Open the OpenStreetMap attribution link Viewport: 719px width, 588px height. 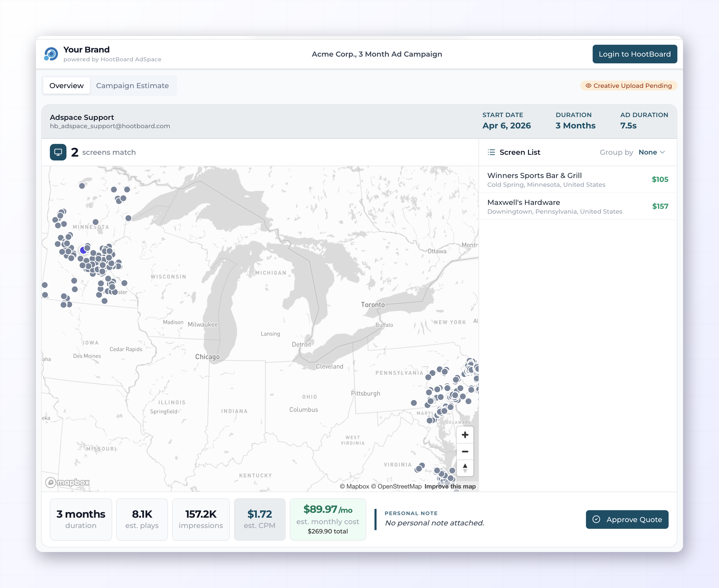(x=396, y=486)
